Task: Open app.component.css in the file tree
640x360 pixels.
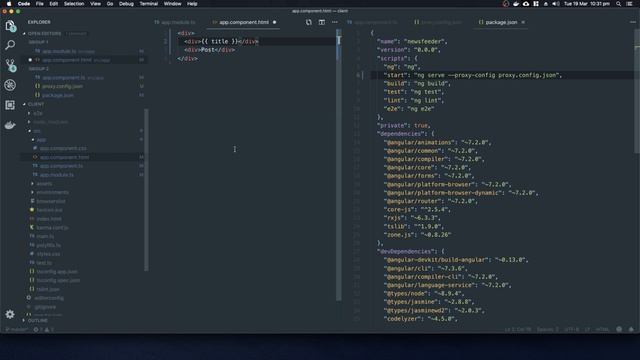Action: [63, 148]
